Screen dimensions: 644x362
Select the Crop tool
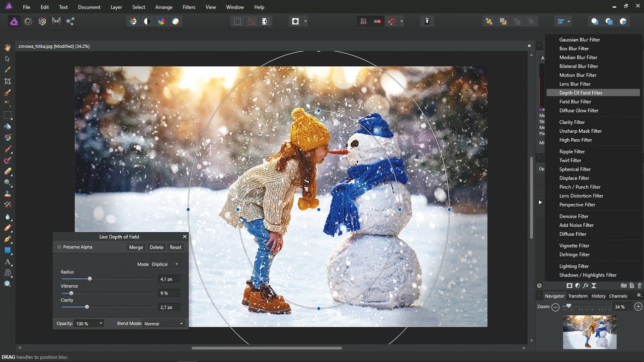tap(8, 81)
